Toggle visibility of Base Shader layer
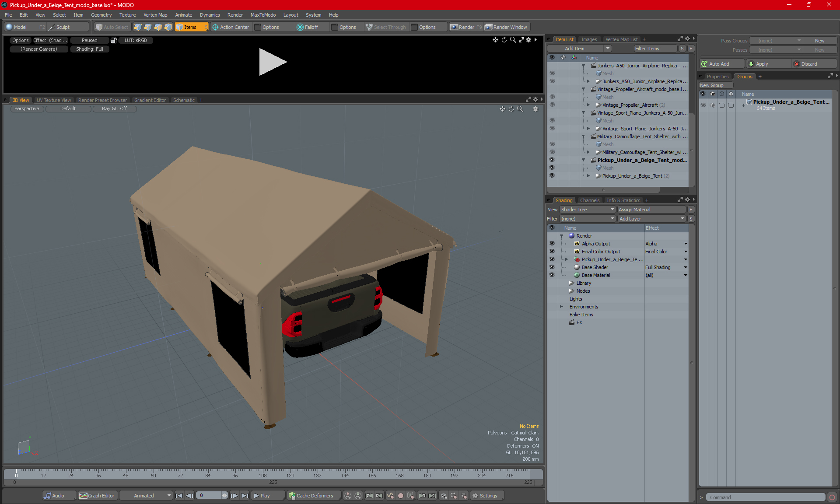 point(552,267)
